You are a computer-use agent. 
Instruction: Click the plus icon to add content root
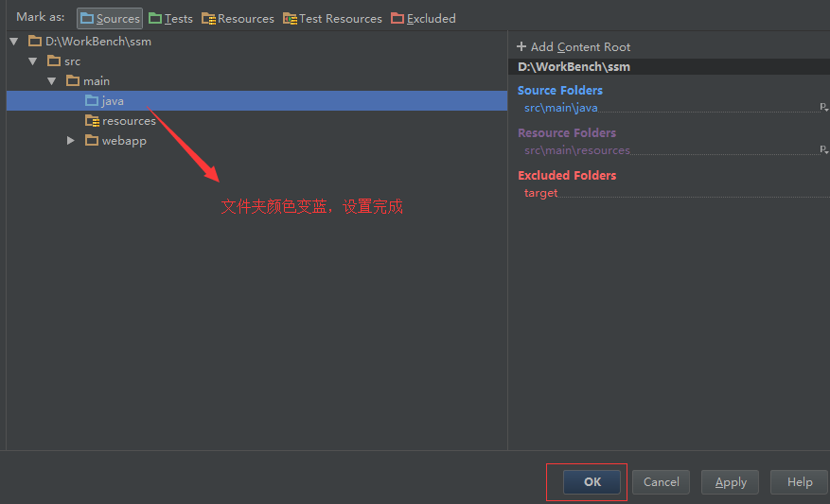click(x=521, y=46)
